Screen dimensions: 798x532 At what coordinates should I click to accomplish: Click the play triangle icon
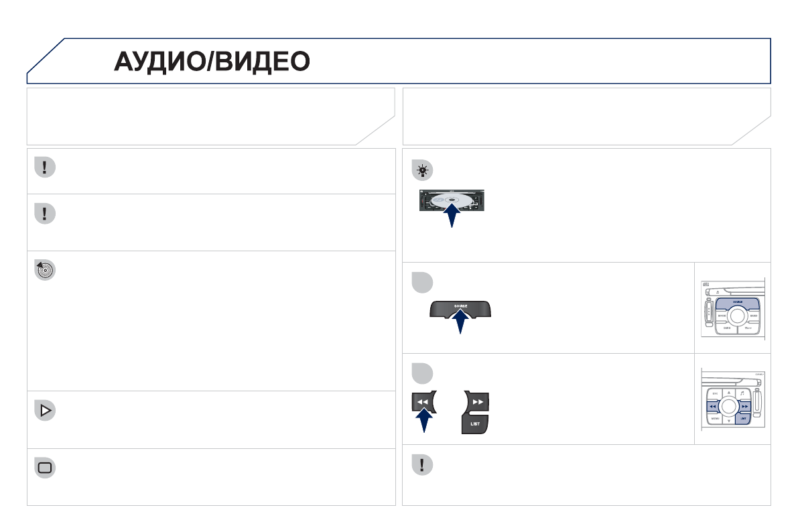(45, 411)
